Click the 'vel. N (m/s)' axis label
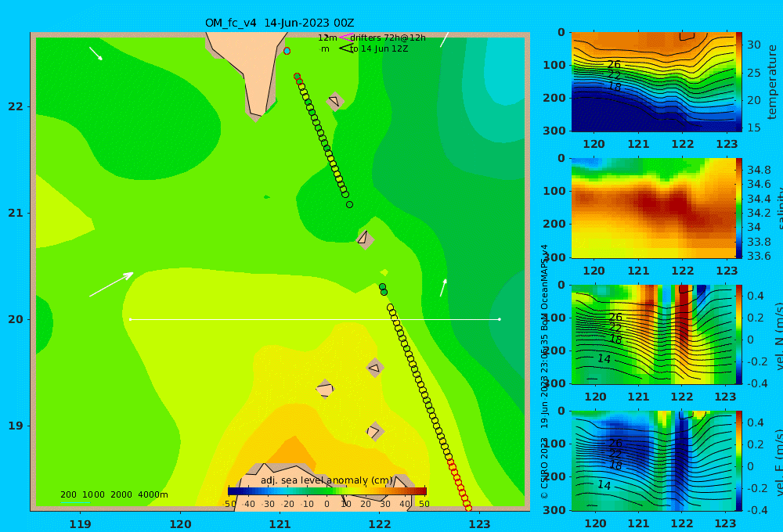This screenshot has width=783, height=532. coord(778,336)
